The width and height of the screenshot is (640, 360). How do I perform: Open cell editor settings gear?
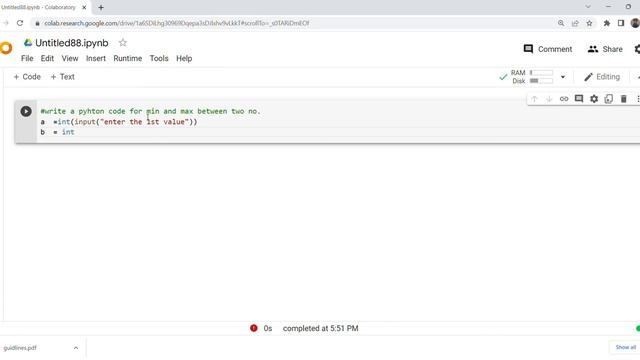[x=594, y=99]
